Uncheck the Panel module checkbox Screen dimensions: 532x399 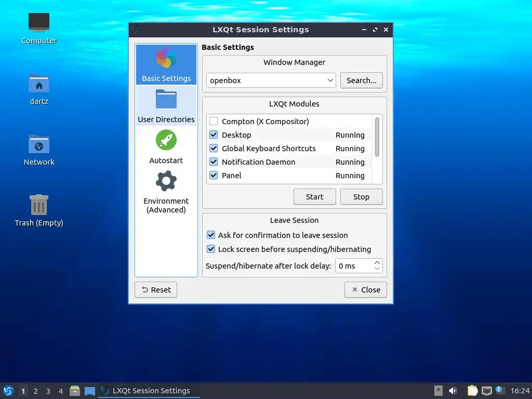(214, 176)
